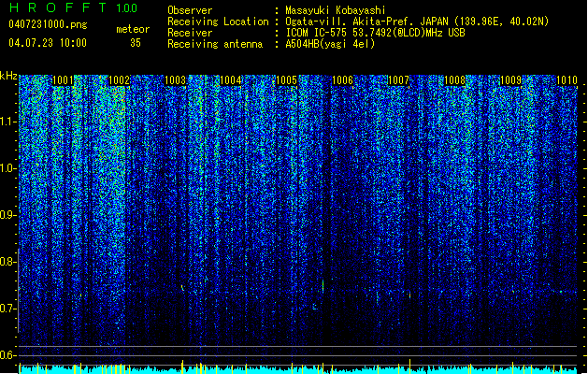The height and width of the screenshot is (374, 588).
Task: Click the 1004 time marker
Action: tap(231, 80)
